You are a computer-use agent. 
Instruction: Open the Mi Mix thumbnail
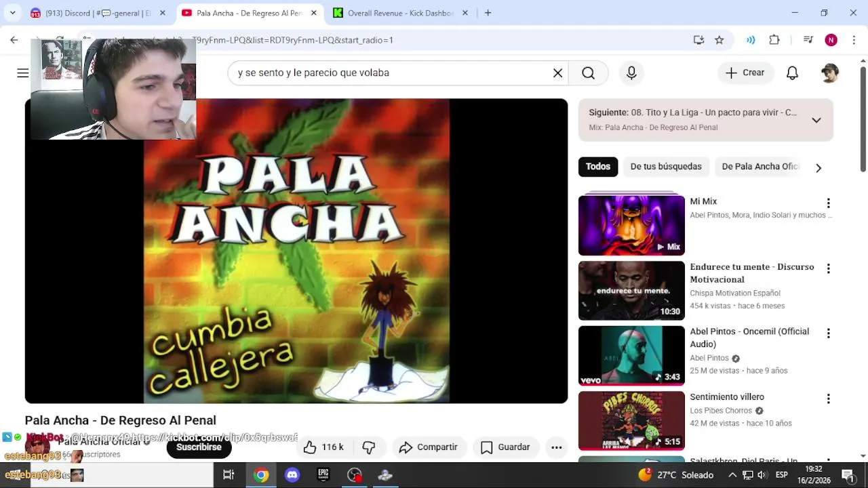(x=631, y=225)
